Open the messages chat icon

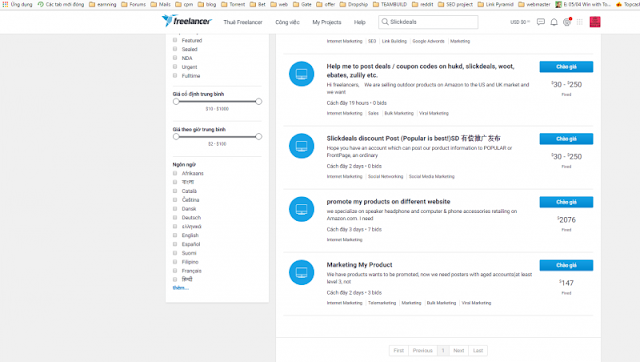(x=540, y=22)
